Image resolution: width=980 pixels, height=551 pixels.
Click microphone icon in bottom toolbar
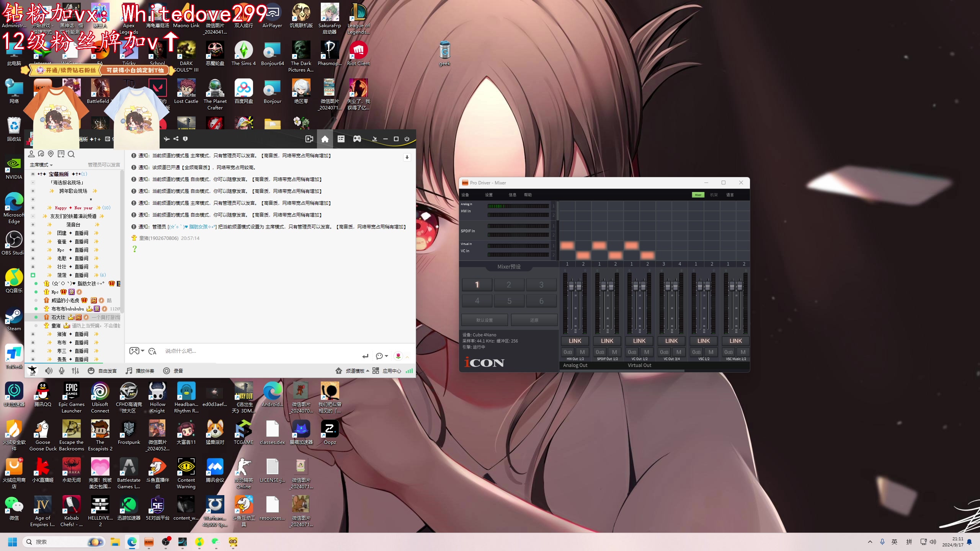coord(62,371)
